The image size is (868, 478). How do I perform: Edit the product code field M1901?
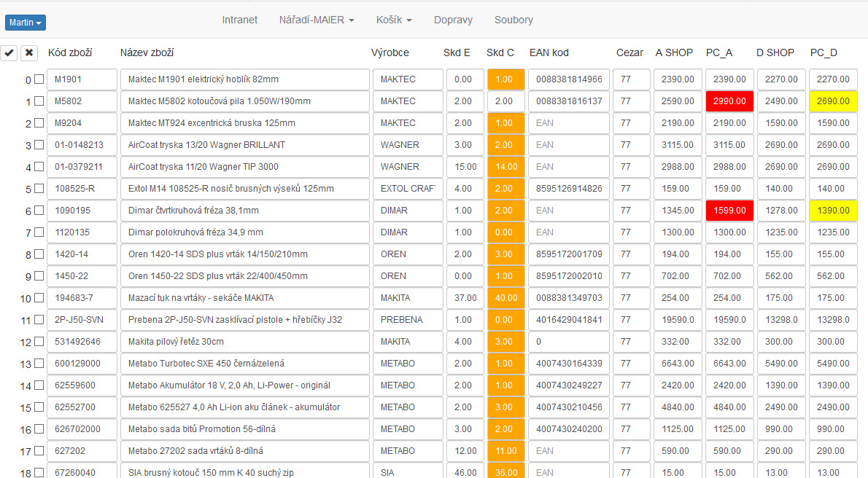pyautogui.click(x=82, y=79)
